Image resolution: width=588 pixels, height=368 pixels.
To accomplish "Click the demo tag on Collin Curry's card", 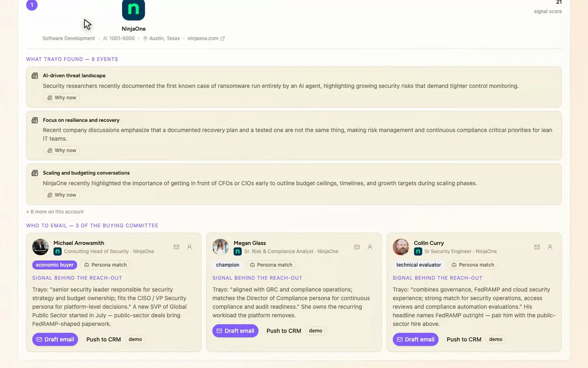I will [496, 339].
